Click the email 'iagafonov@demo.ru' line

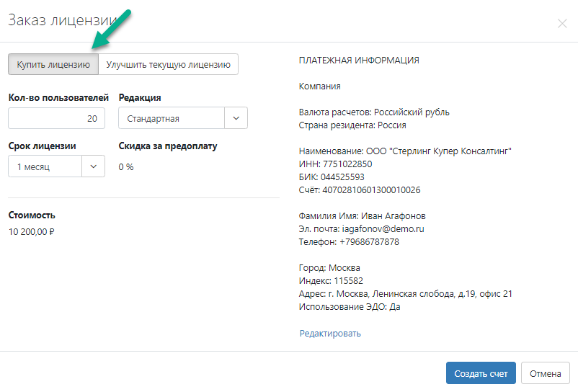click(x=361, y=229)
